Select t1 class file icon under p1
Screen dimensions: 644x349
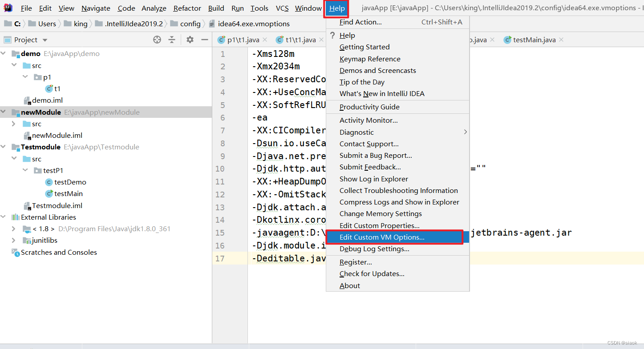pos(49,88)
